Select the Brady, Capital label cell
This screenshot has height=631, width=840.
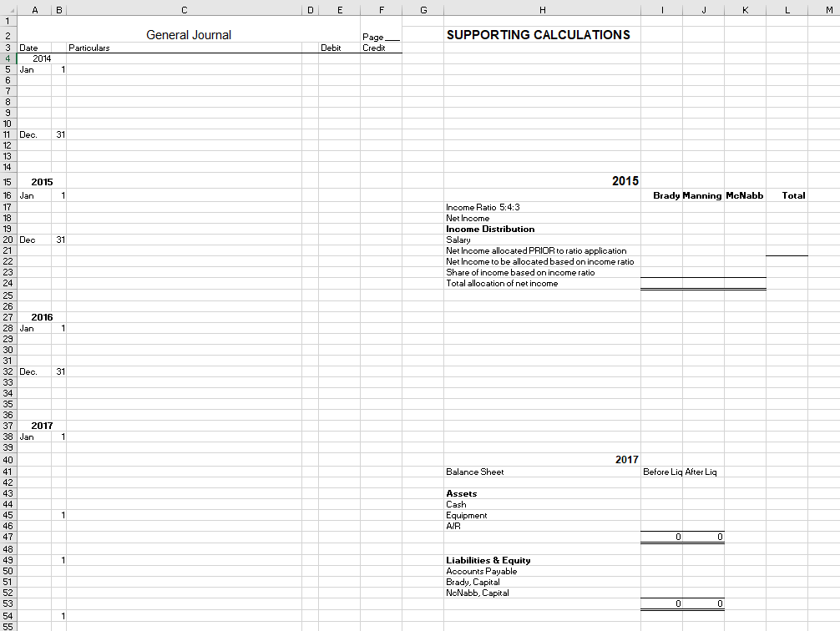(x=542, y=582)
